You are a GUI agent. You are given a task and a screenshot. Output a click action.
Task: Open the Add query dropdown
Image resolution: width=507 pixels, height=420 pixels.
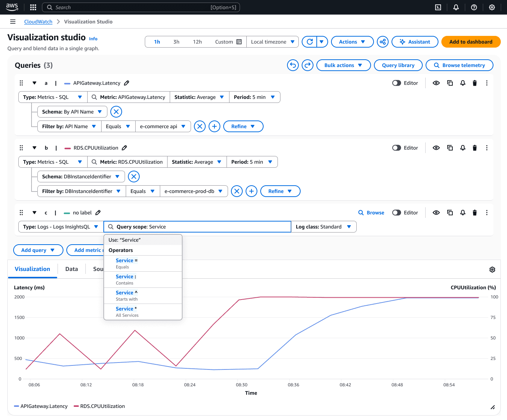[x=38, y=250]
